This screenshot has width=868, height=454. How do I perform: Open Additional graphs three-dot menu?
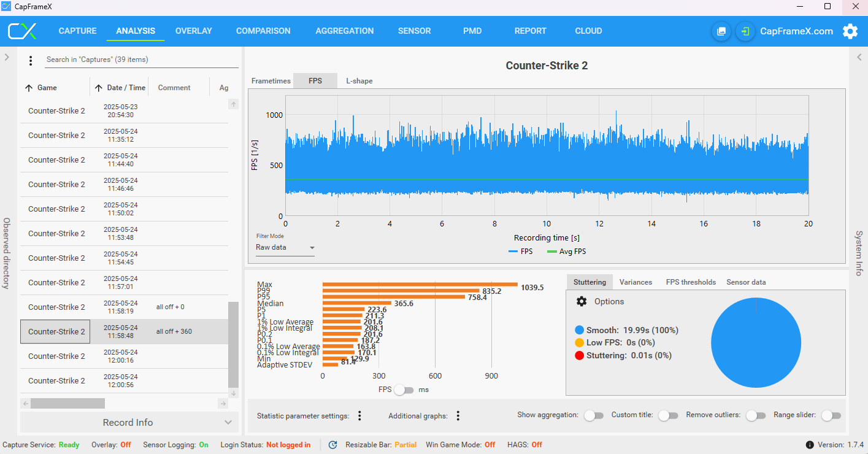[x=458, y=416]
